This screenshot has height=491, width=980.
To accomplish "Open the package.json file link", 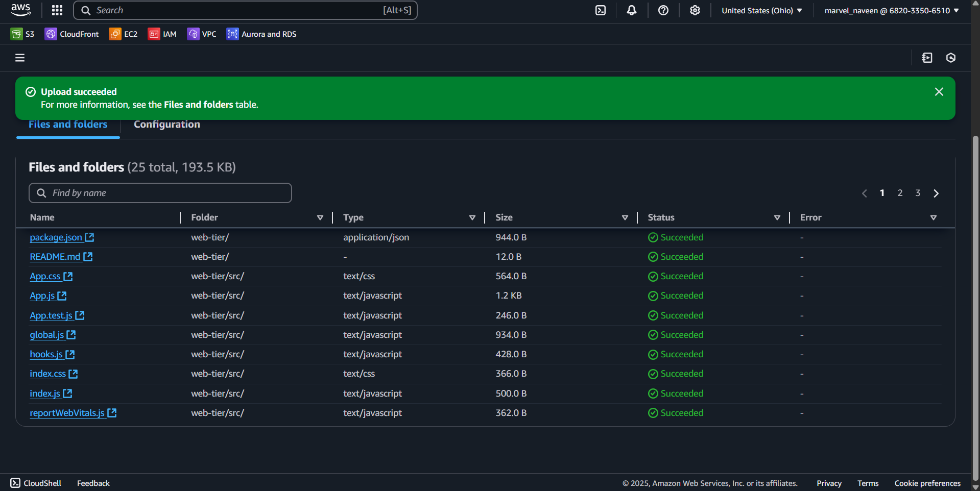I will point(56,237).
